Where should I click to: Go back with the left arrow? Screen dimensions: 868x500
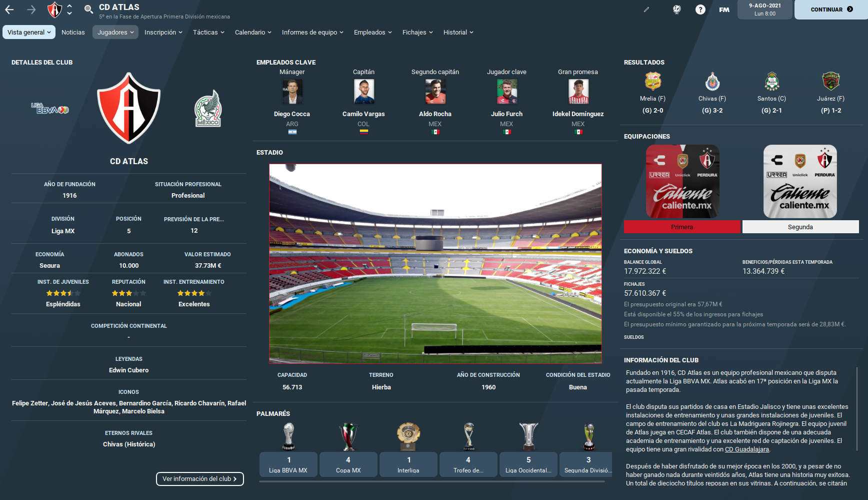pyautogui.click(x=9, y=10)
